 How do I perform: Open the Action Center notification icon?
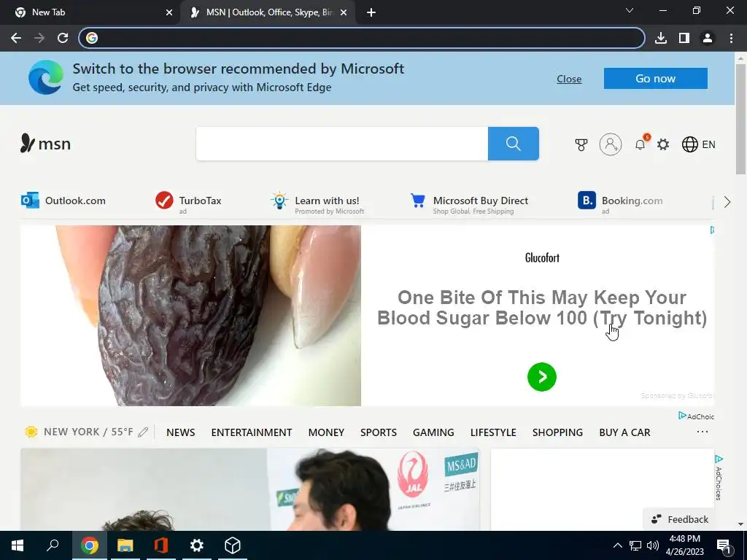click(724, 545)
